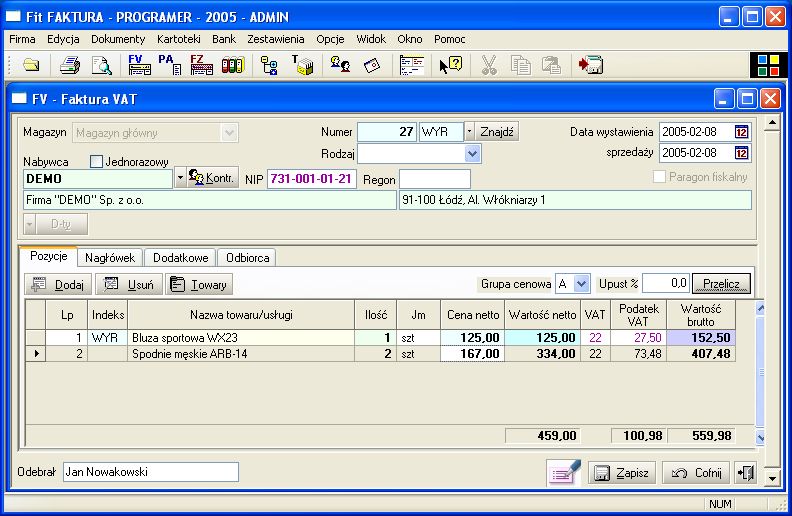Open the Dokumenty menu
Image resolution: width=792 pixels, height=516 pixels.
[118, 39]
